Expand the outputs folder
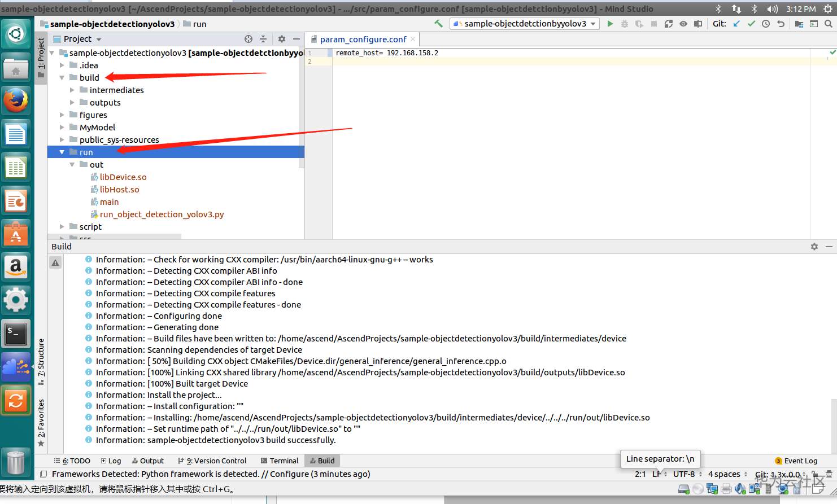Image resolution: width=837 pixels, height=504 pixels. click(72, 103)
